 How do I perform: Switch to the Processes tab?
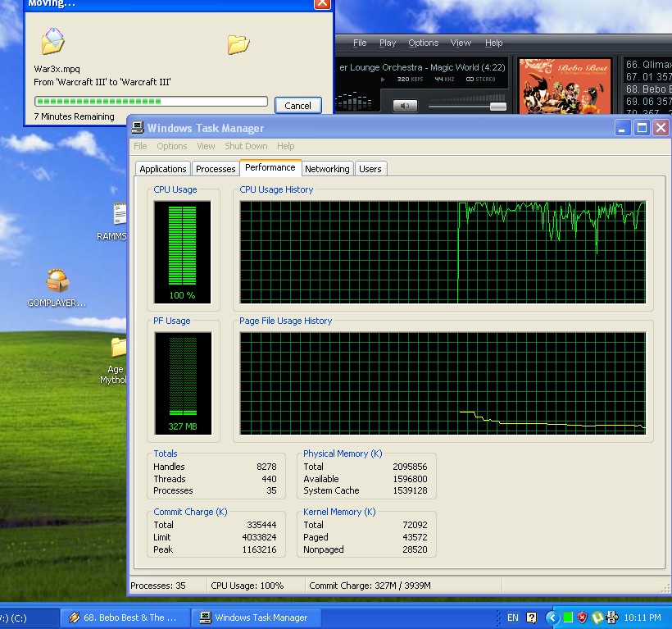coord(216,169)
